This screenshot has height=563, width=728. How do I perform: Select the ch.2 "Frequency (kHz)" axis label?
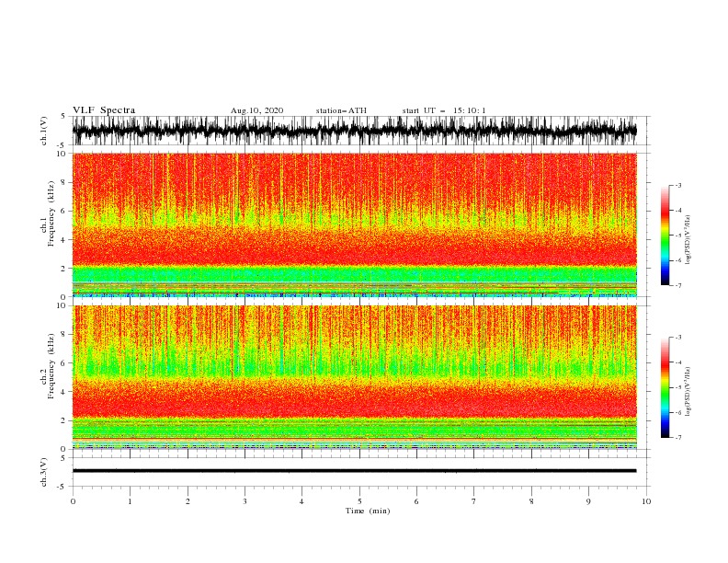pos(51,366)
